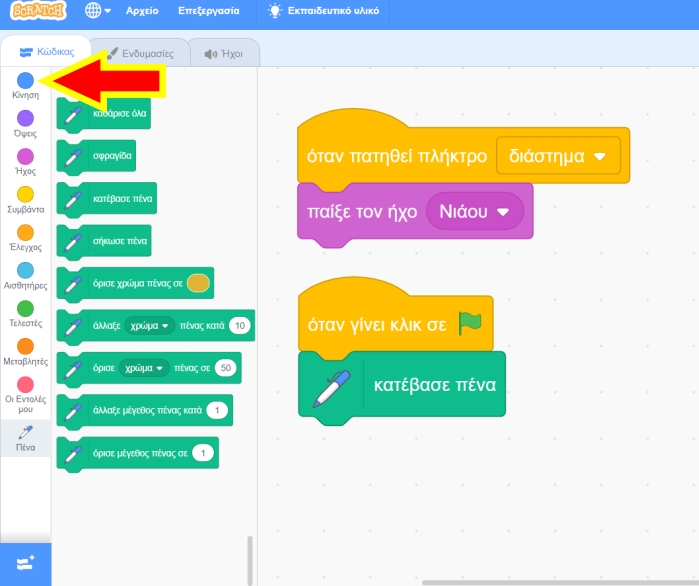699x586 pixels.
Task: Switch to the Ήχοι tab
Action: (x=223, y=54)
